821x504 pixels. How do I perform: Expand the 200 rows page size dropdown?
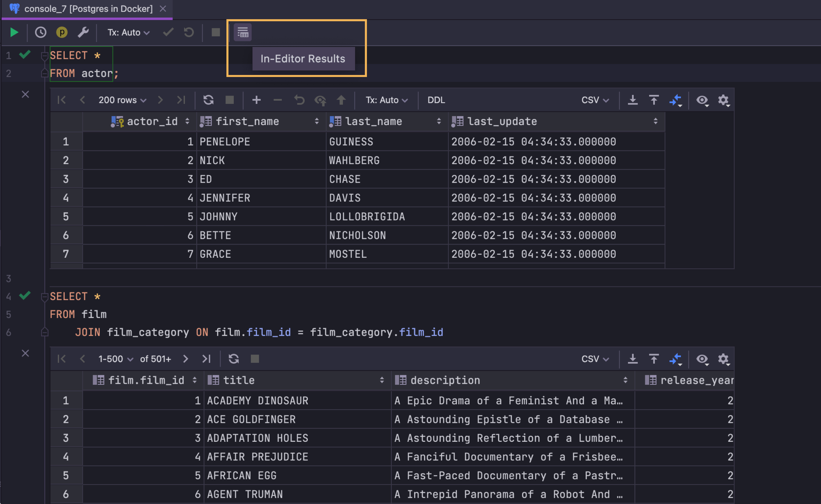(x=122, y=100)
